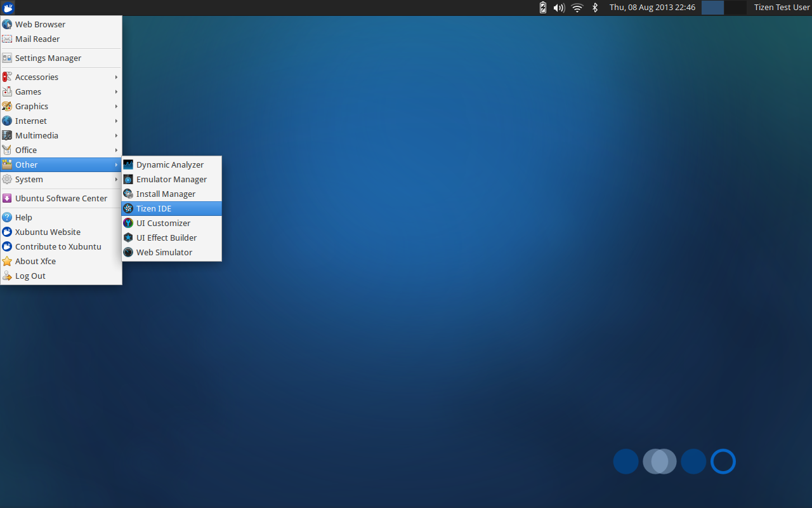Switch to the second (dark) workspace
The image size is (812, 508).
(735, 8)
